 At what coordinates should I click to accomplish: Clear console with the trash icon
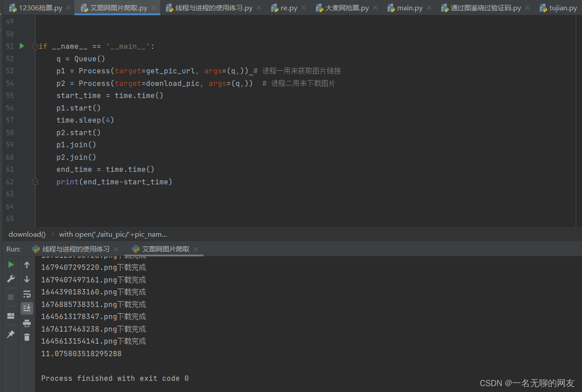pyautogui.click(x=27, y=337)
